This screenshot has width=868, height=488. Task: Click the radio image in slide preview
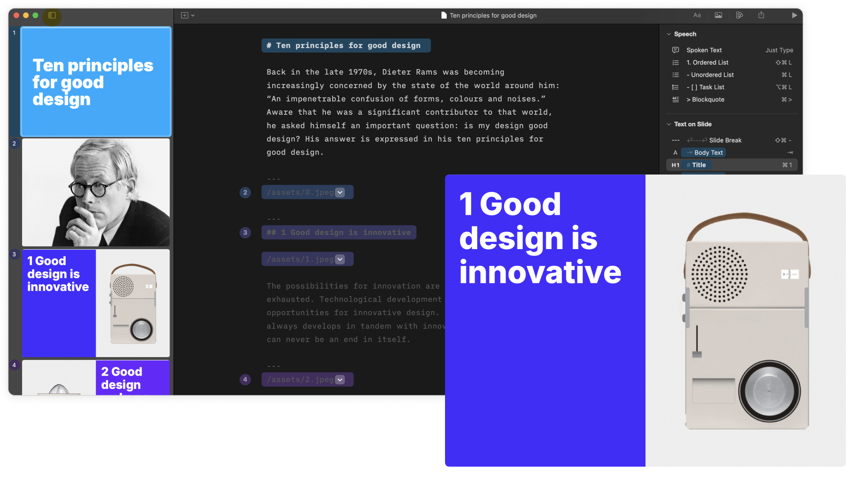pyautogui.click(x=746, y=321)
